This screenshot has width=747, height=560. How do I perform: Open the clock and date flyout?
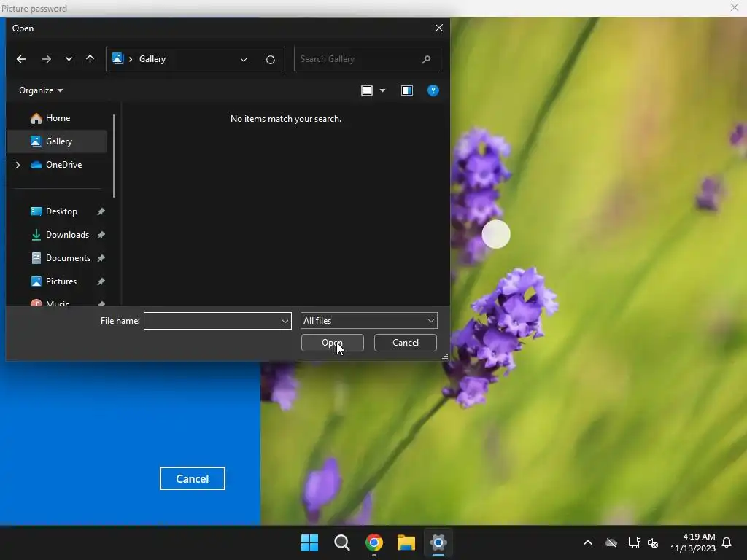pyautogui.click(x=693, y=542)
